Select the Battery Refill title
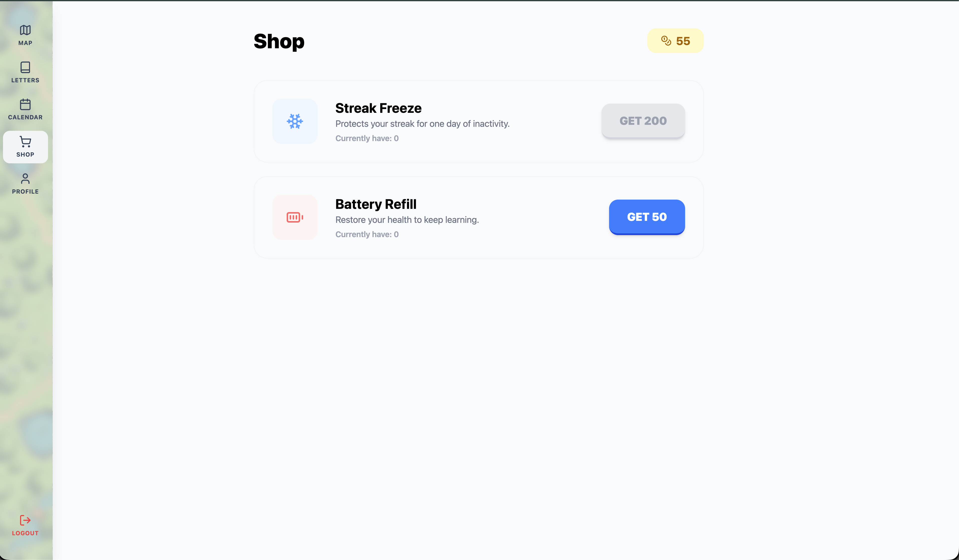The width and height of the screenshot is (959, 560). (x=376, y=204)
